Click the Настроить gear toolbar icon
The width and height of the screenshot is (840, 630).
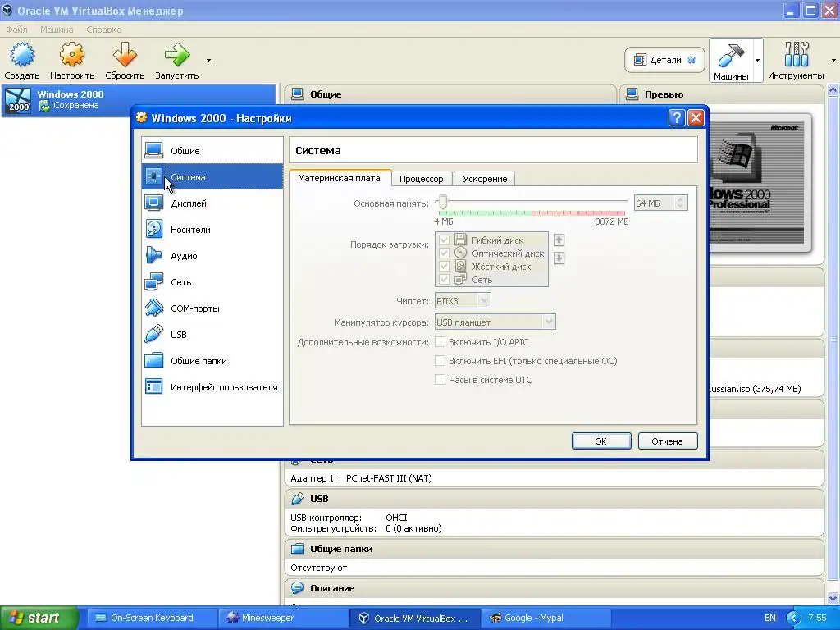[72, 55]
